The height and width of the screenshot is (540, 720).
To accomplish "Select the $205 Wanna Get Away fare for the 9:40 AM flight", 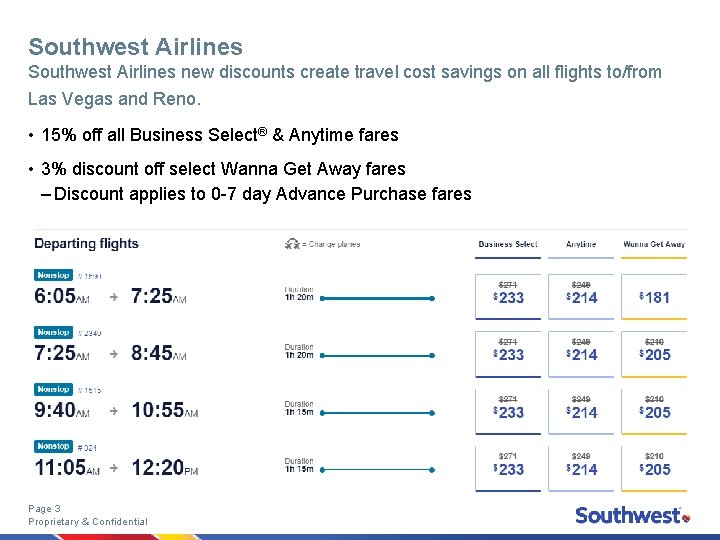I will tap(654, 411).
